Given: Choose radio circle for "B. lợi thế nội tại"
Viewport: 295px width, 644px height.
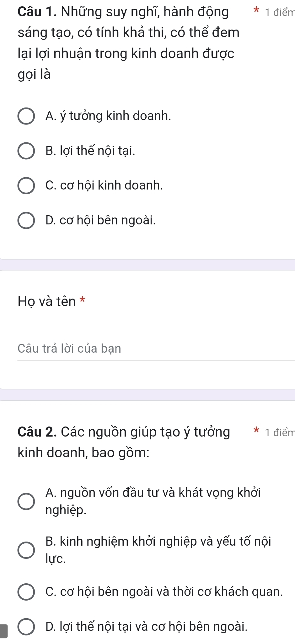Looking at the screenshot, I should [26, 151].
